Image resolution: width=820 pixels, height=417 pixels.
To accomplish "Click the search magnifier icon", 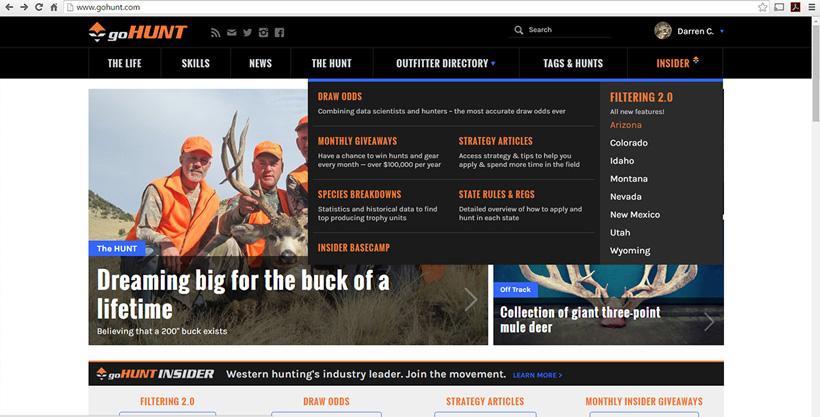I will pyautogui.click(x=518, y=30).
